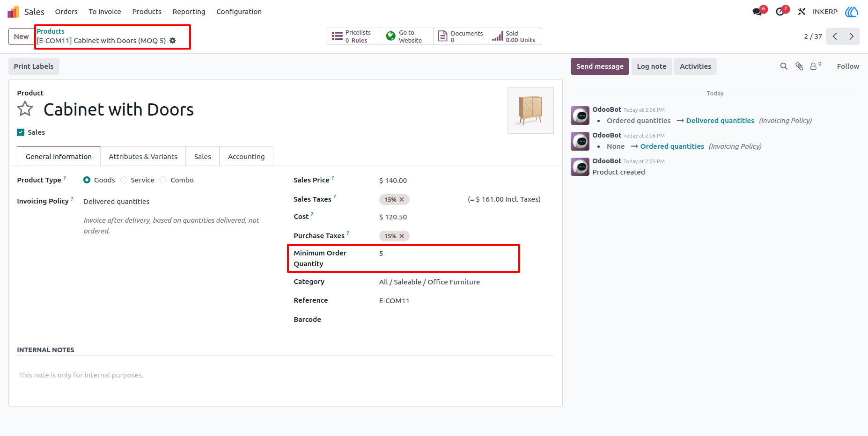Search messages in the chatter

pos(784,66)
